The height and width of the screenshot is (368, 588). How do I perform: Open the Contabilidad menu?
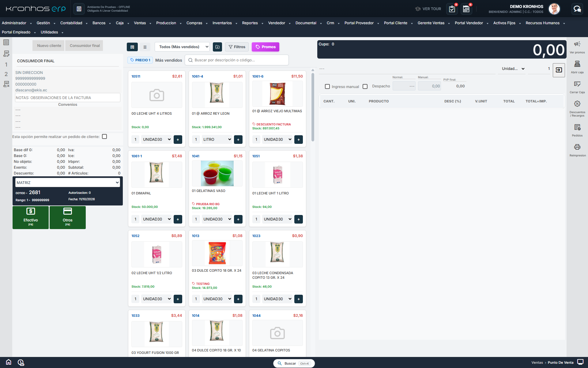(x=74, y=23)
